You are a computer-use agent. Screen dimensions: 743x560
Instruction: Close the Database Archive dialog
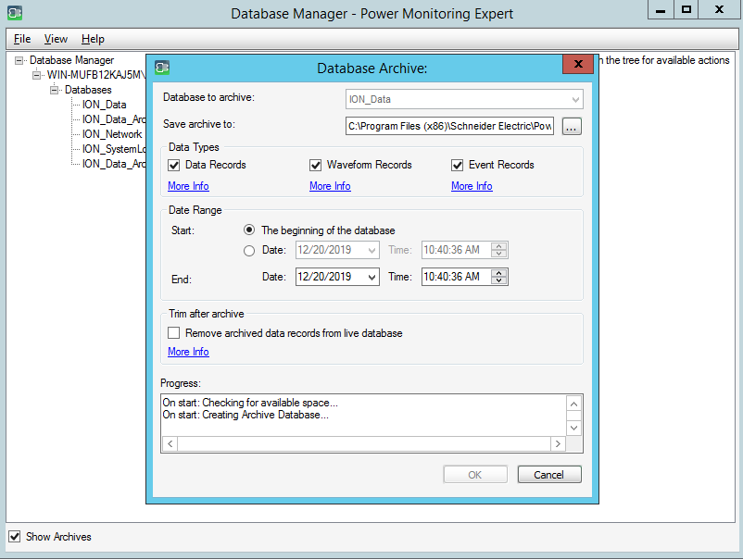577,64
